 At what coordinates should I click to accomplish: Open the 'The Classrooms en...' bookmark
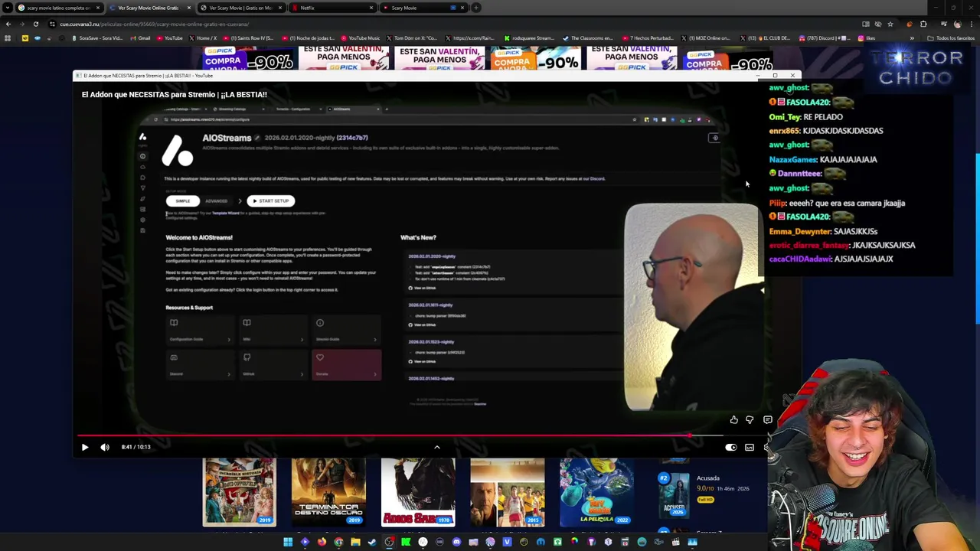click(589, 38)
